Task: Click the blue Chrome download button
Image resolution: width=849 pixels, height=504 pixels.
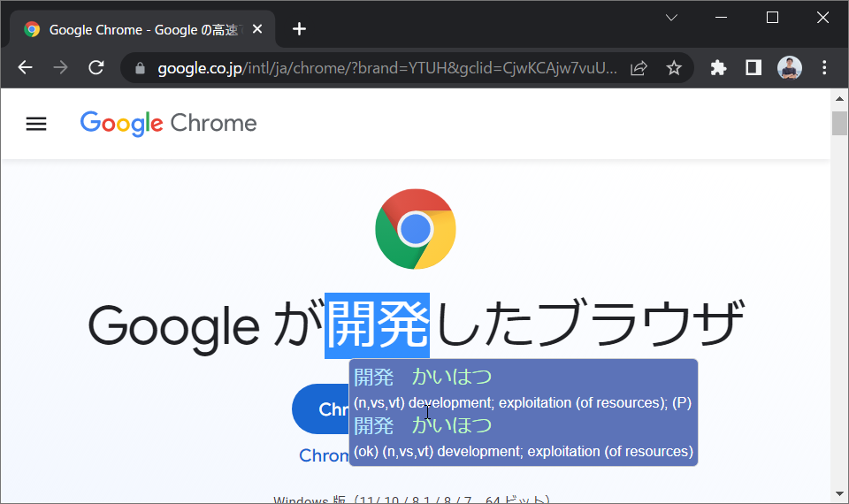Action: click(320, 409)
